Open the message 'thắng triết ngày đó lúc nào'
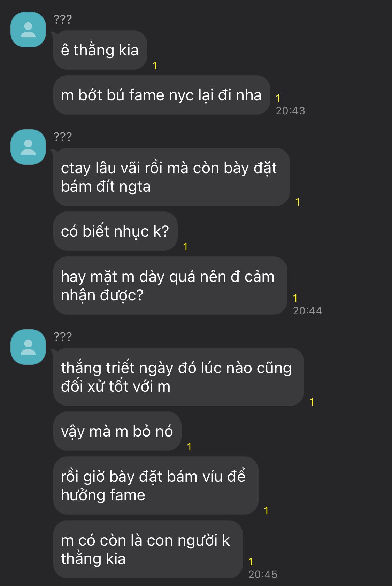 179,377
